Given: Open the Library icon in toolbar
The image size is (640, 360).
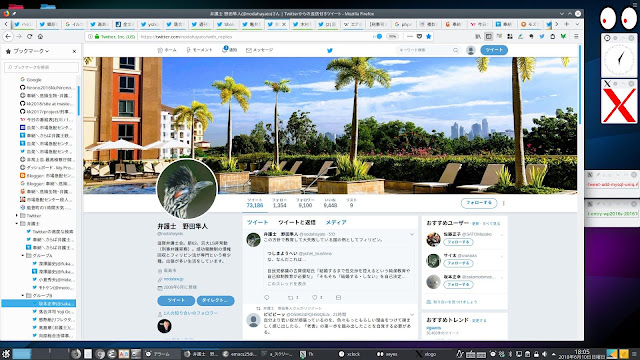Looking at the screenshot, I should pos(478,36).
